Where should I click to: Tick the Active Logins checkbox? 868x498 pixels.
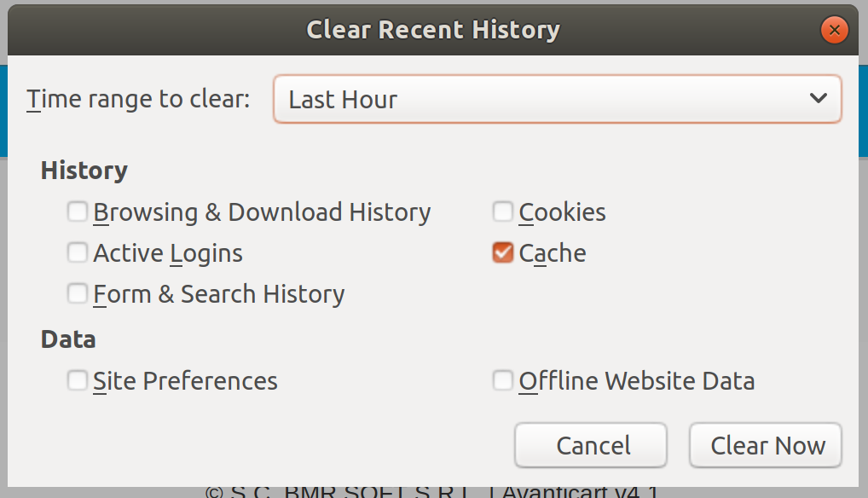[x=78, y=252]
